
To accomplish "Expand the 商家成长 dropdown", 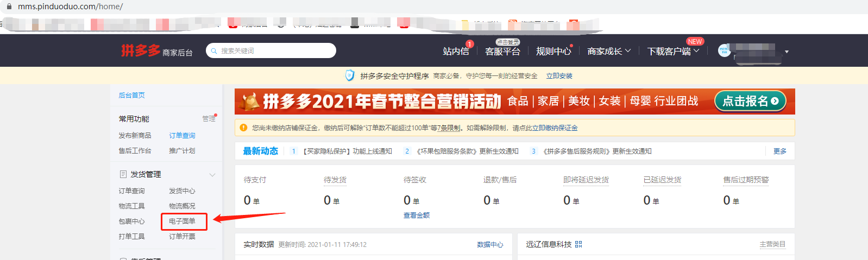I will (609, 51).
